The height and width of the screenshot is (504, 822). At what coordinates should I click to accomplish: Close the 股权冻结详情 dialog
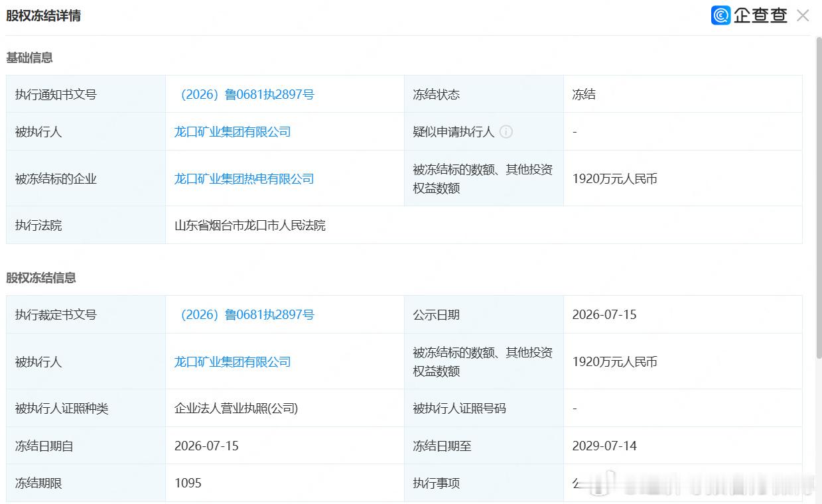tap(803, 15)
